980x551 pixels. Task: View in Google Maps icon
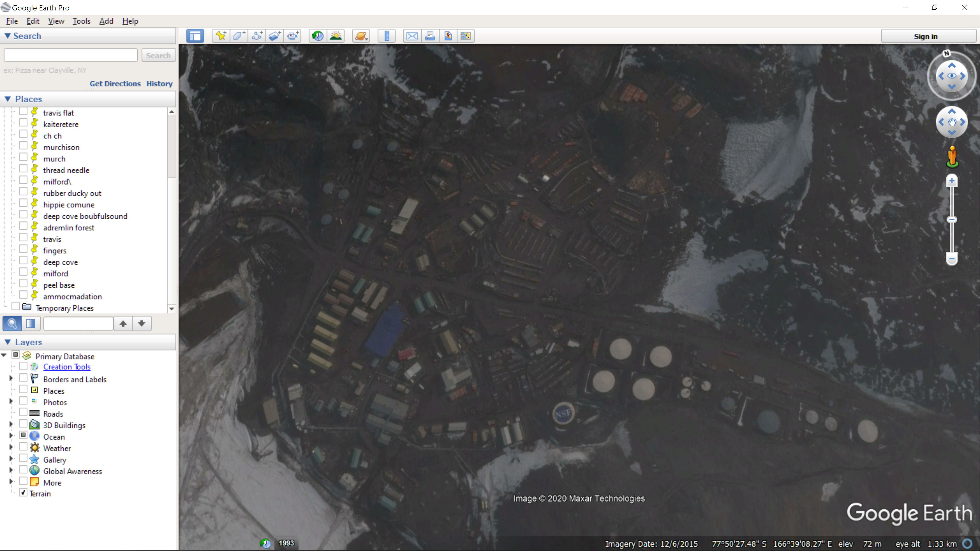466,36
